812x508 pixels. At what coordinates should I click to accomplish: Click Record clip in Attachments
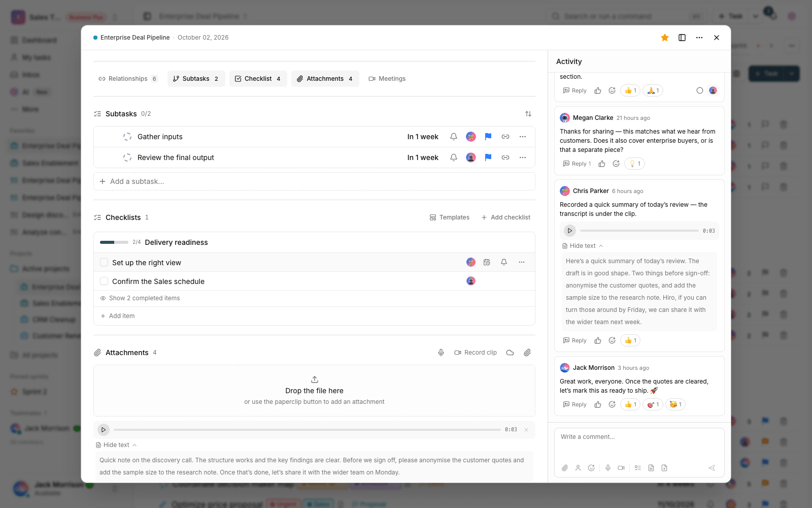[476, 353]
